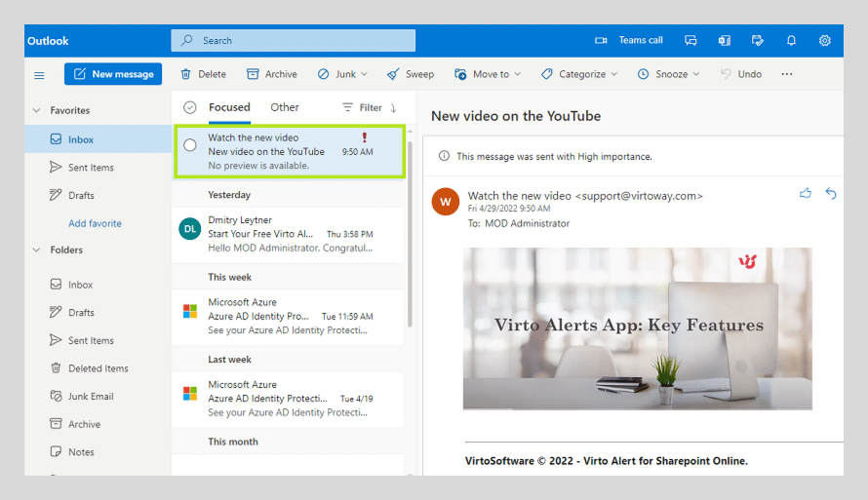Open the notifications bell
Screen dimensions: 868x500
791,40
